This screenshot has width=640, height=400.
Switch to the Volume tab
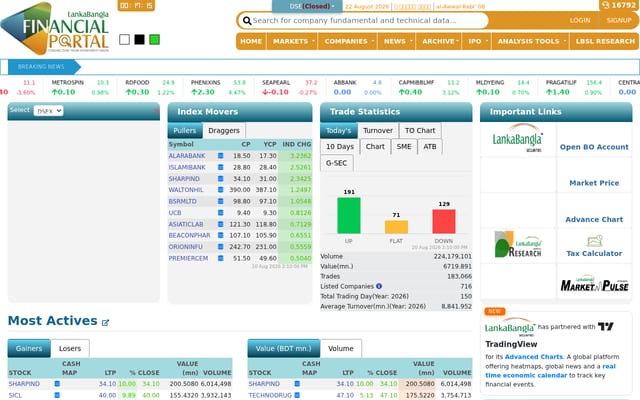pyautogui.click(x=340, y=349)
